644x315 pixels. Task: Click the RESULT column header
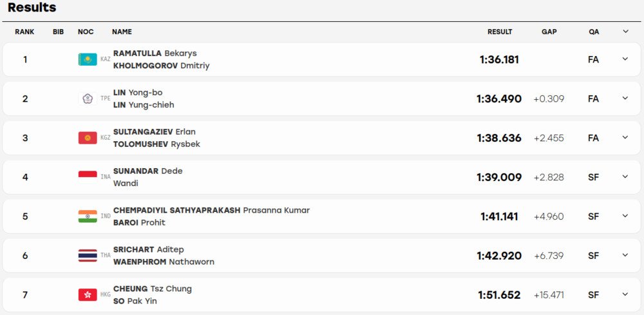(x=500, y=32)
